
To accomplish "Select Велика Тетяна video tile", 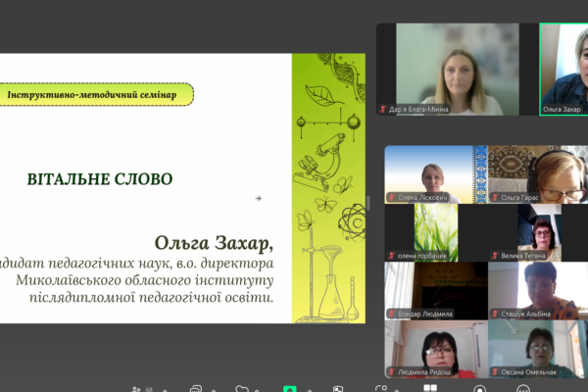I will coord(539,232).
